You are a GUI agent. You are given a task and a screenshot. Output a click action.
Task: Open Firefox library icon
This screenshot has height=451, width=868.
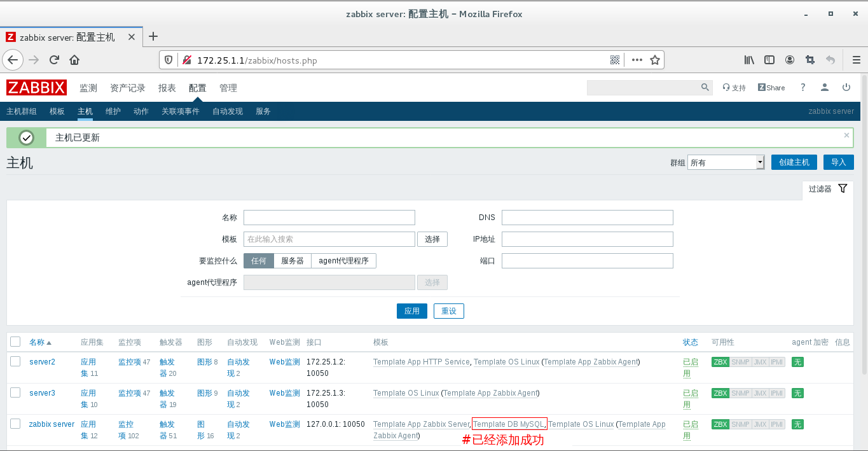coord(749,60)
